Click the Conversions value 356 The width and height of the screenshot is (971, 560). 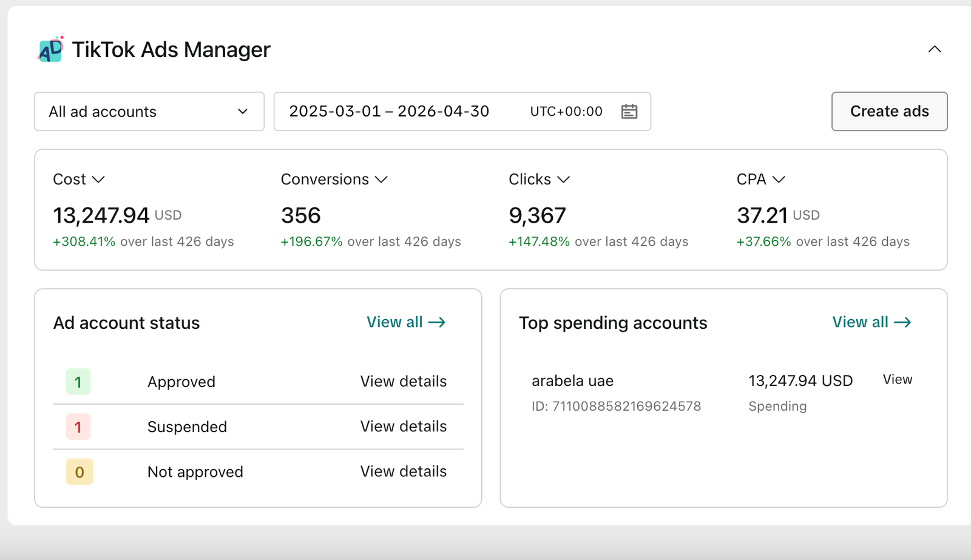301,215
